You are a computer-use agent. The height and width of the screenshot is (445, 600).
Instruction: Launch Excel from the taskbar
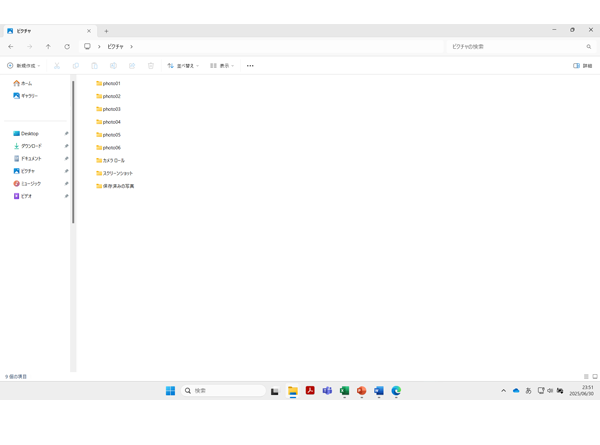point(344,391)
